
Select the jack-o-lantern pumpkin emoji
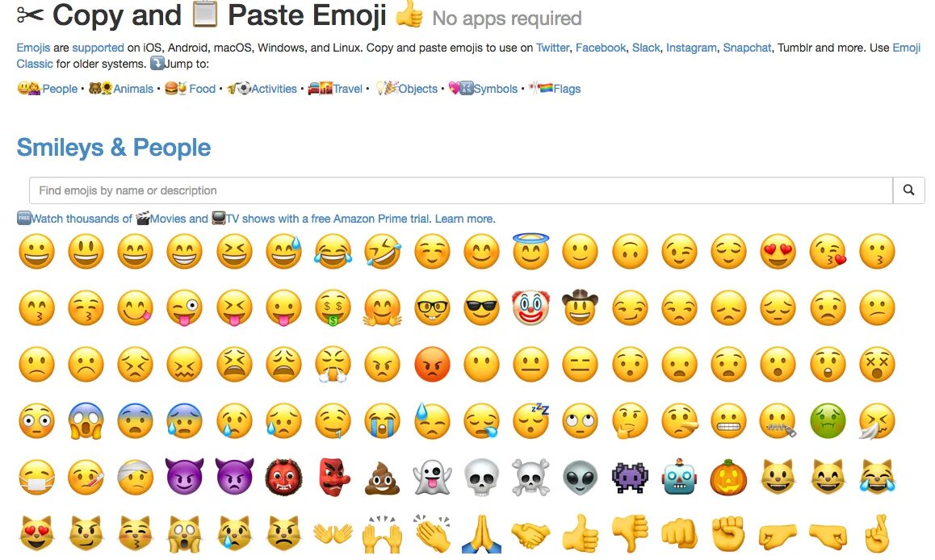click(728, 477)
